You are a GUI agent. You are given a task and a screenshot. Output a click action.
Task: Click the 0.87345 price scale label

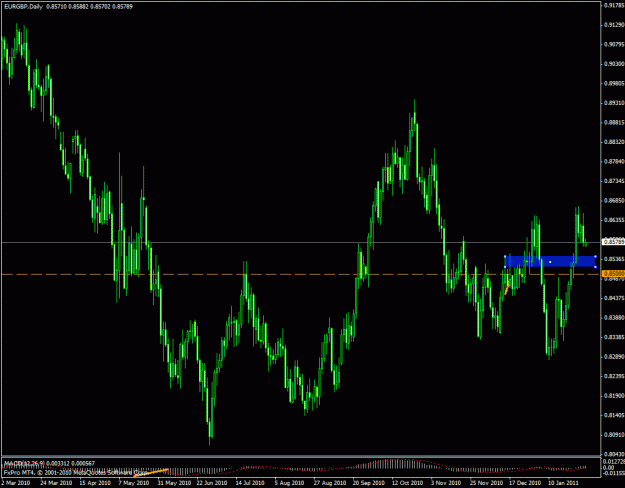pyautogui.click(x=614, y=181)
